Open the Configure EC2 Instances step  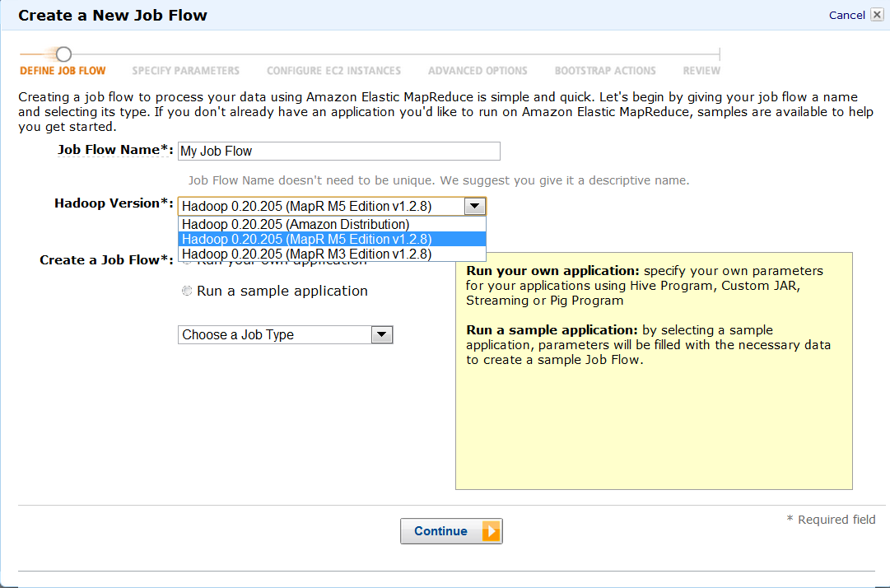[x=333, y=71]
